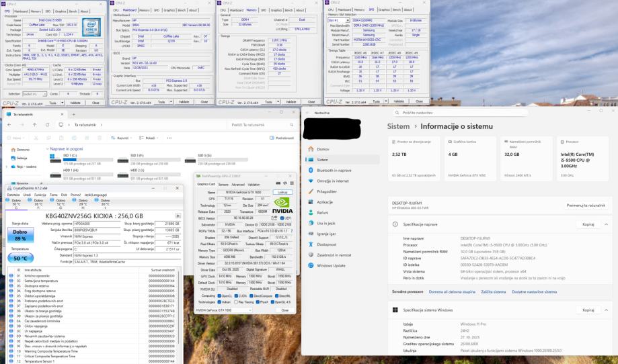Open the Razvrsti sort dropdown

123,138
